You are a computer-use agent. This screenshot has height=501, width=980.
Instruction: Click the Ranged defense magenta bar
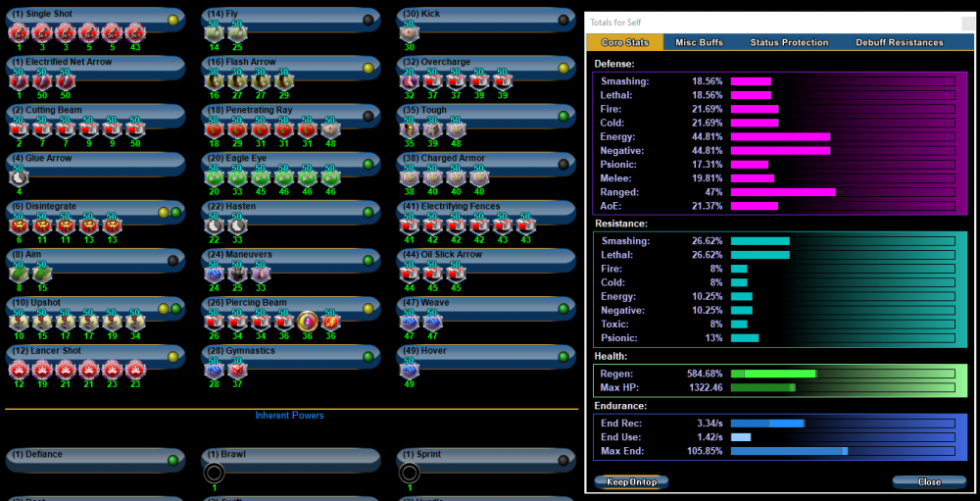(x=783, y=193)
